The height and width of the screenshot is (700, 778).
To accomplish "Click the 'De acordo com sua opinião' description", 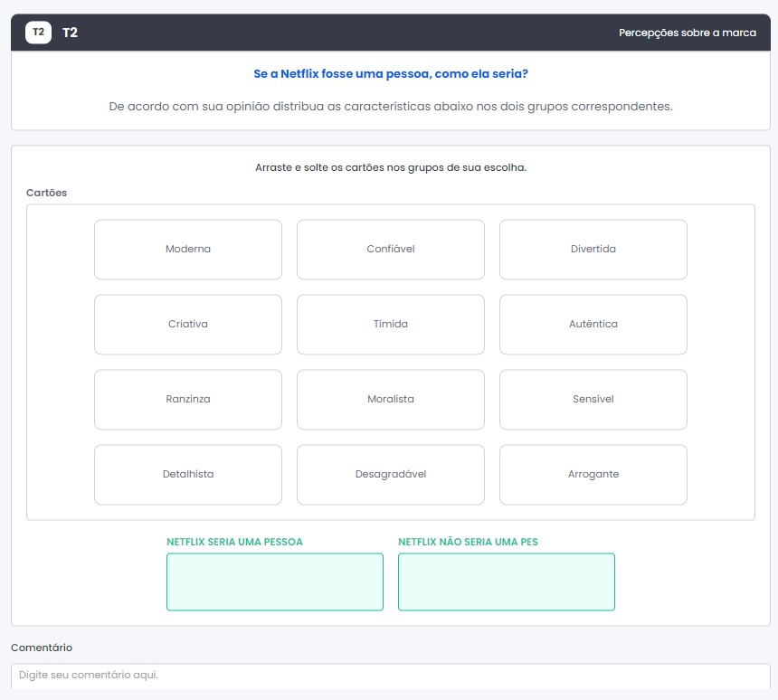I will tap(391, 107).
